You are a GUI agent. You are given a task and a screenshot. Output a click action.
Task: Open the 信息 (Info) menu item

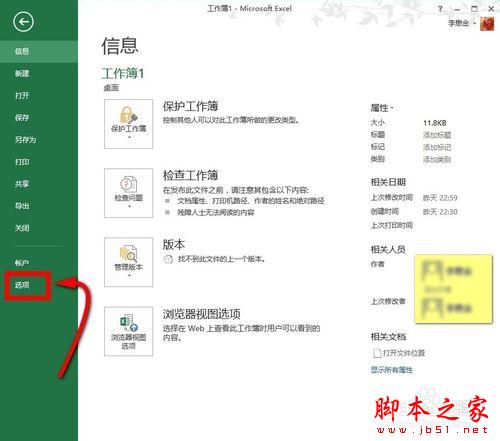[x=39, y=51]
